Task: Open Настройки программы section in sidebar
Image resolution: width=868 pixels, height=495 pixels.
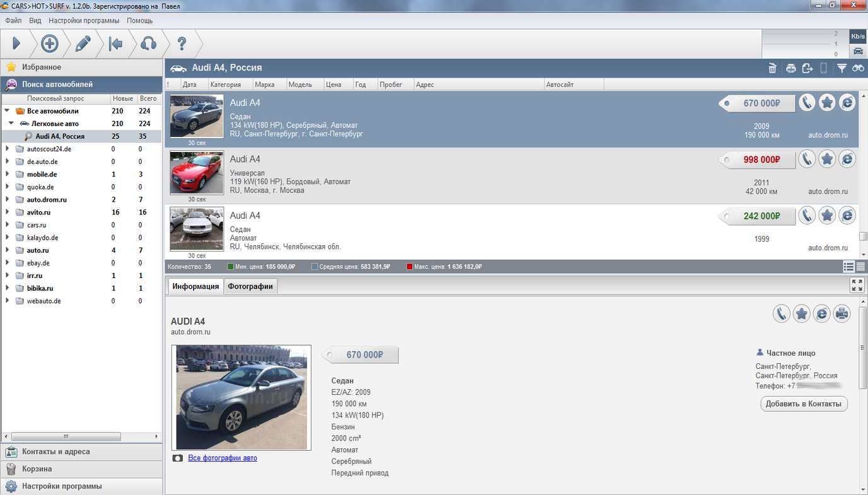Action: click(x=81, y=486)
